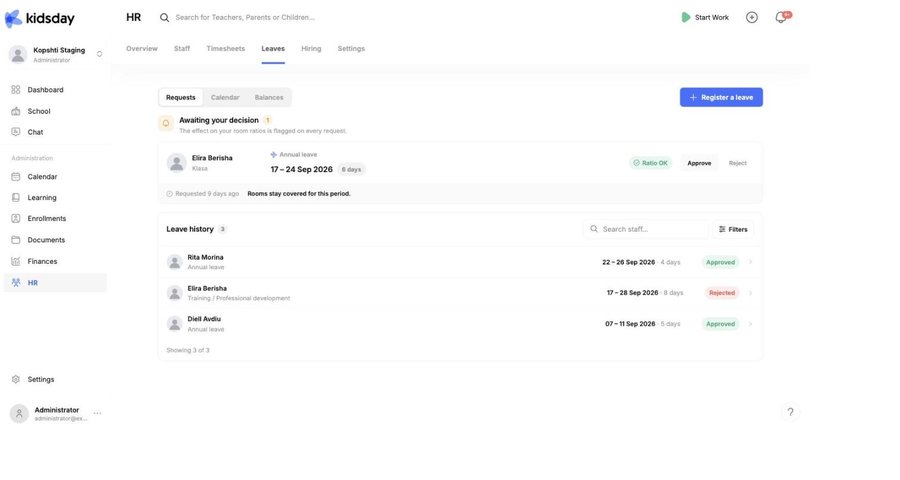Click Elira Berisha's avatar in pending request
The image size is (900, 480).
tap(177, 163)
